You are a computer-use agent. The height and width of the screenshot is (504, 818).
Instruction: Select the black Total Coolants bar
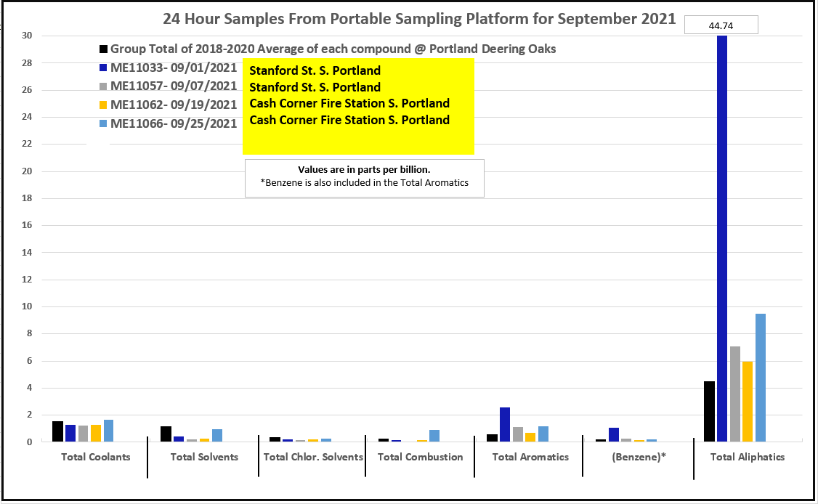click(57, 431)
